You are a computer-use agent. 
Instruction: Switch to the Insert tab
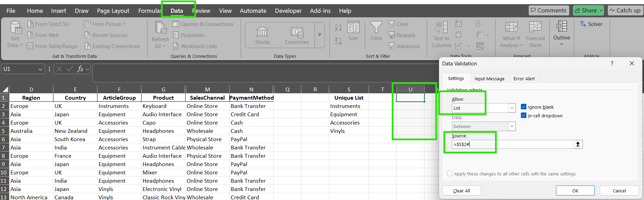(59, 11)
